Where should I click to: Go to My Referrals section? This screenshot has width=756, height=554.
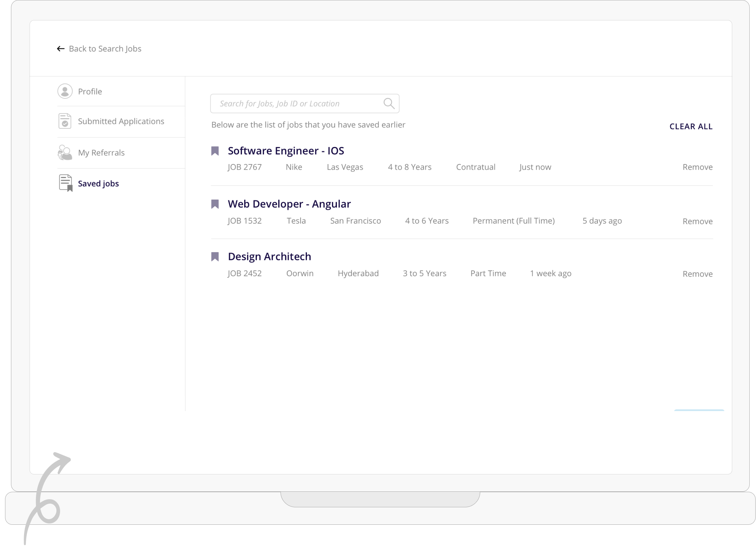(x=101, y=153)
